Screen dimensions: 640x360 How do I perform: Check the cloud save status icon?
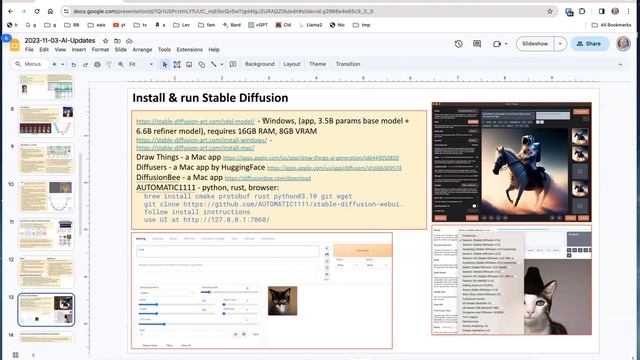(129, 41)
